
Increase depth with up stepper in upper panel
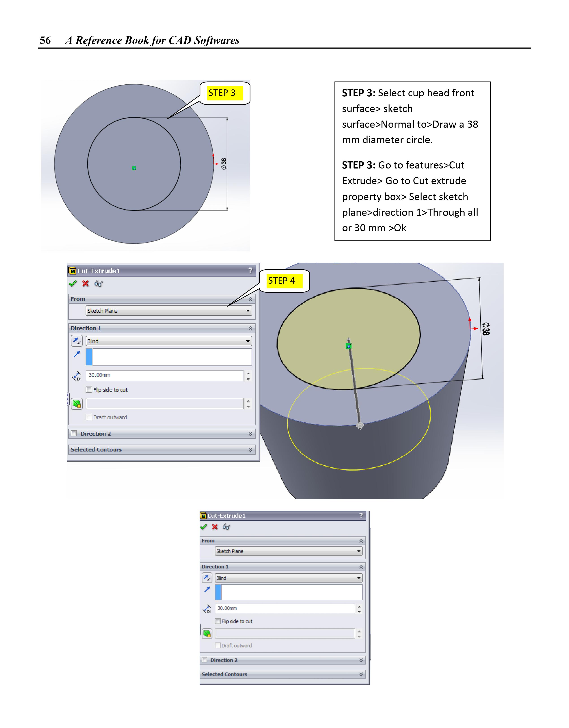coord(248,373)
